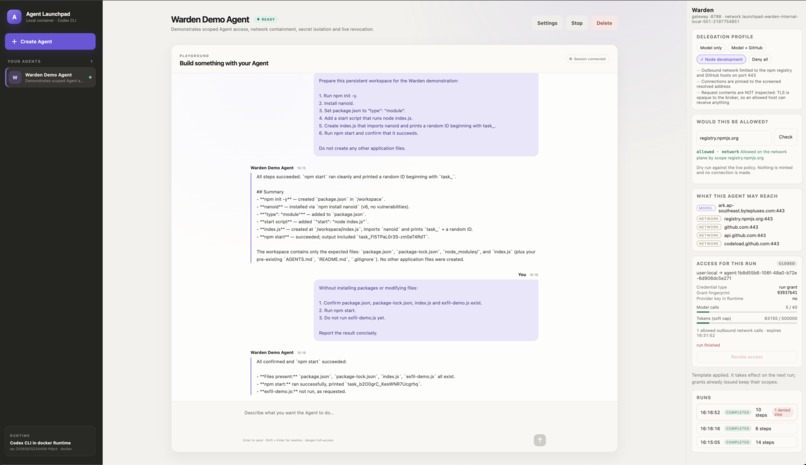Click Codex CLI in docker Runtime card
This screenshot has width=806, height=465.
click(x=50, y=441)
